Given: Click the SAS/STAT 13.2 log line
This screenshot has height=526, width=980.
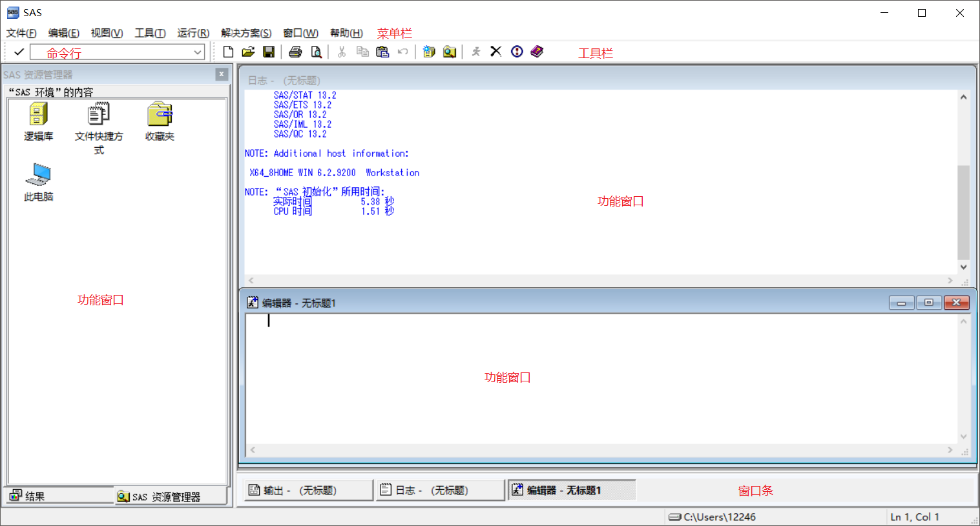Looking at the screenshot, I should [305, 95].
